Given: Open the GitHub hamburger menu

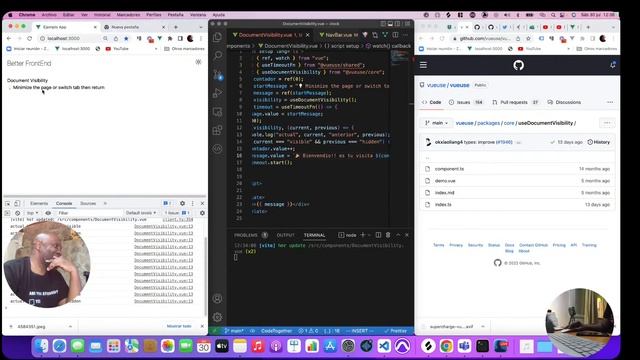Looking at the screenshot, I should click(x=423, y=65).
